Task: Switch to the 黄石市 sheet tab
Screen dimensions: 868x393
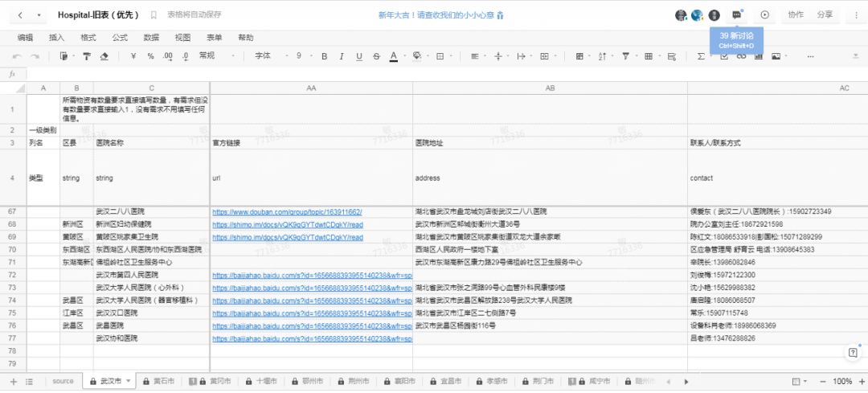Action: pos(159,382)
